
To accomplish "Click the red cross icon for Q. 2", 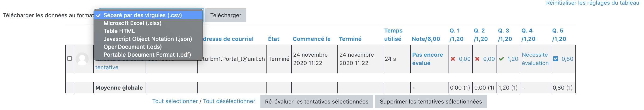I will click(477, 59).
